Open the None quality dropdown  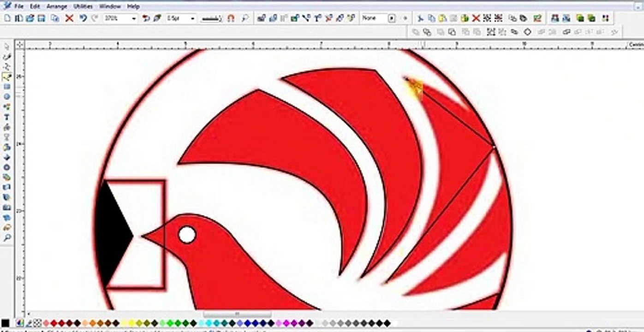pos(392,18)
